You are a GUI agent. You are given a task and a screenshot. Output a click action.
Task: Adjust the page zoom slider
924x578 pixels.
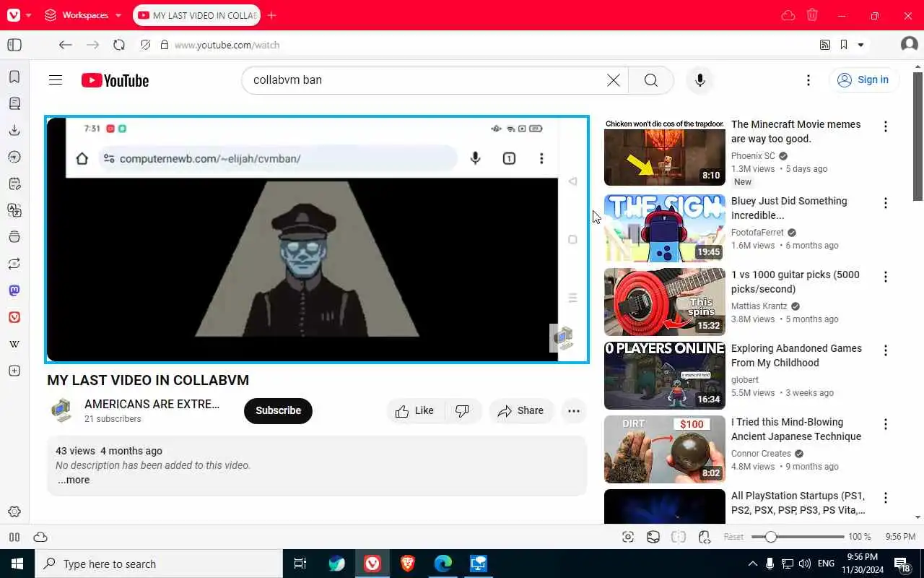pos(798,537)
